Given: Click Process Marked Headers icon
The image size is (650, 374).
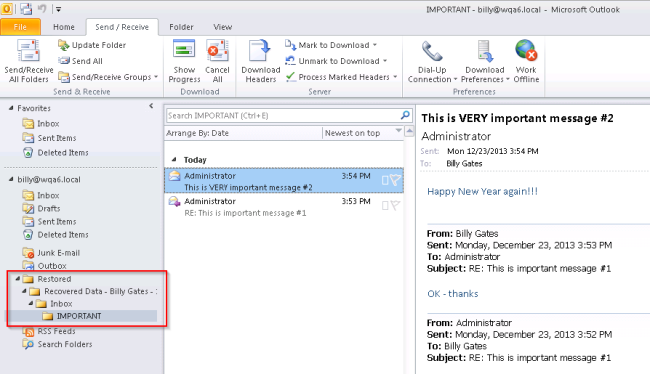Looking at the screenshot, I should [290, 77].
